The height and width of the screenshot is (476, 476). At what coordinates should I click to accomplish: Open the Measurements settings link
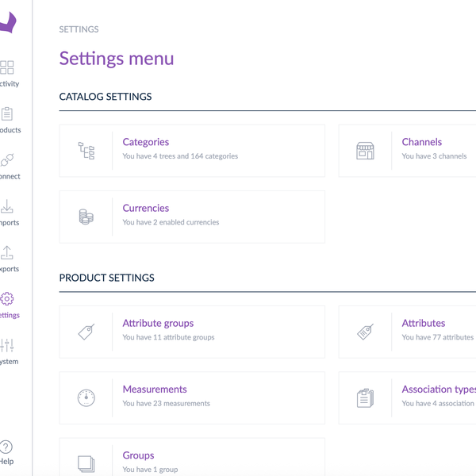click(155, 390)
